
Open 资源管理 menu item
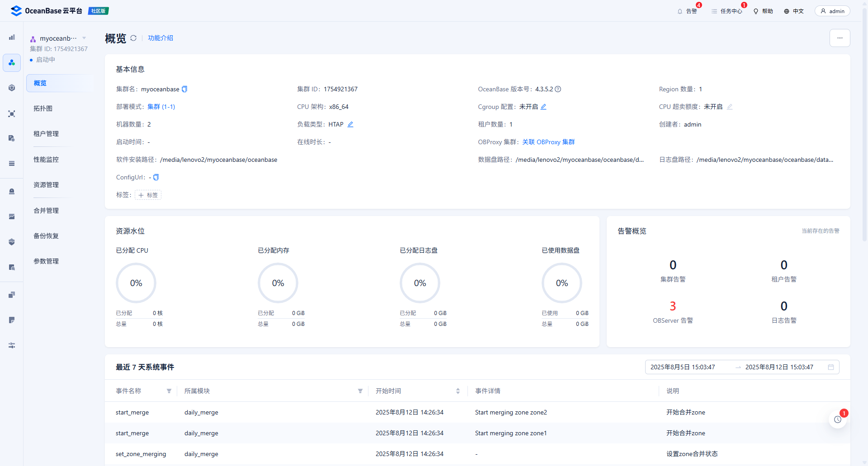pos(46,185)
